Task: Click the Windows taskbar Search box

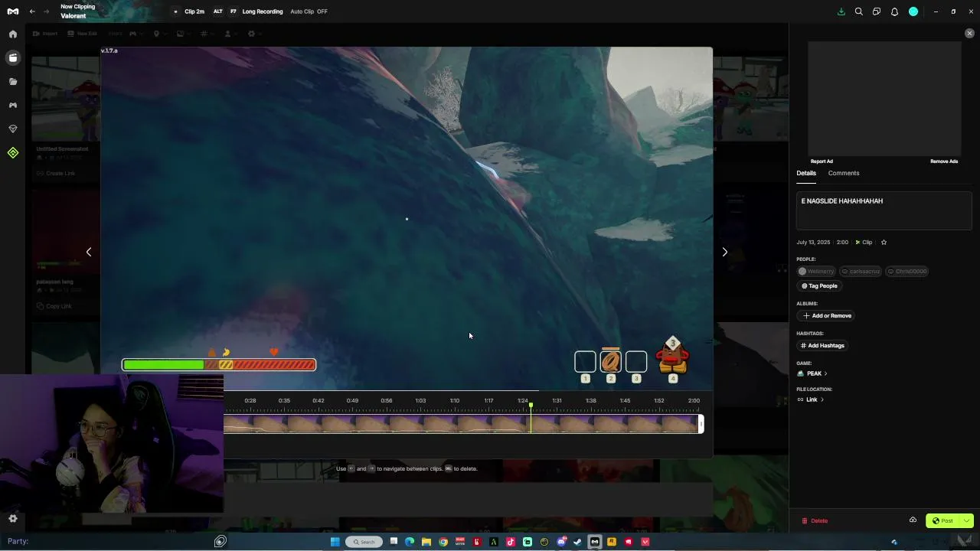Action: (364, 542)
